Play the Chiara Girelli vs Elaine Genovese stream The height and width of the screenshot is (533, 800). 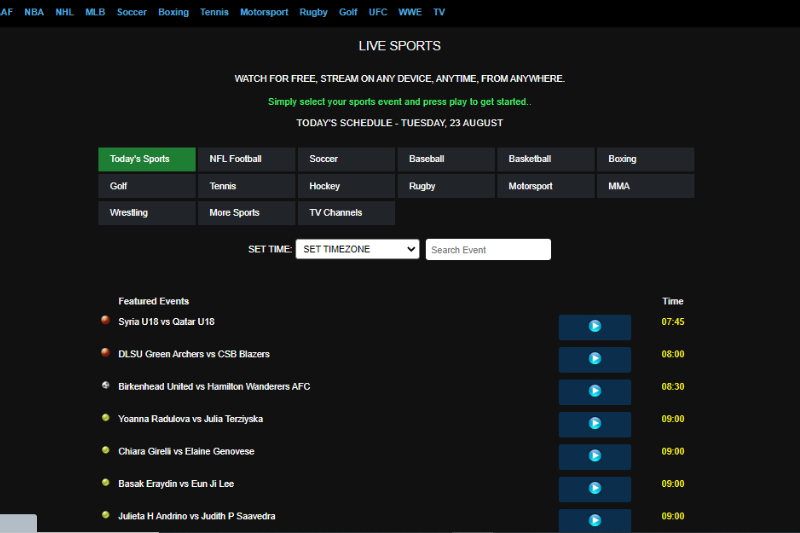[x=595, y=456]
